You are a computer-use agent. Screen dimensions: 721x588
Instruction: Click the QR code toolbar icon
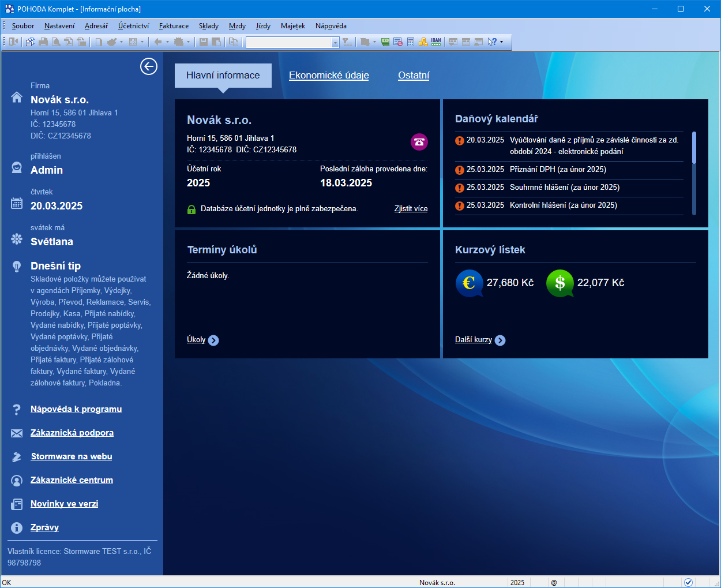(133, 42)
